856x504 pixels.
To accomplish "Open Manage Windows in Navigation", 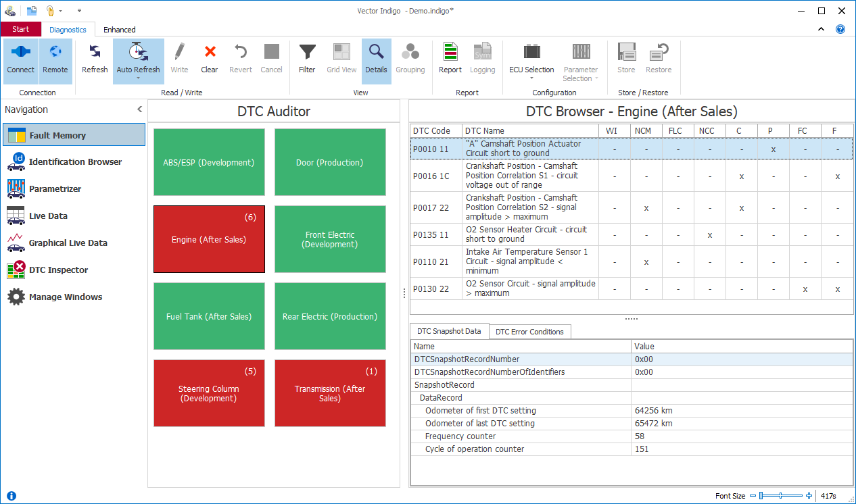I will click(x=74, y=297).
